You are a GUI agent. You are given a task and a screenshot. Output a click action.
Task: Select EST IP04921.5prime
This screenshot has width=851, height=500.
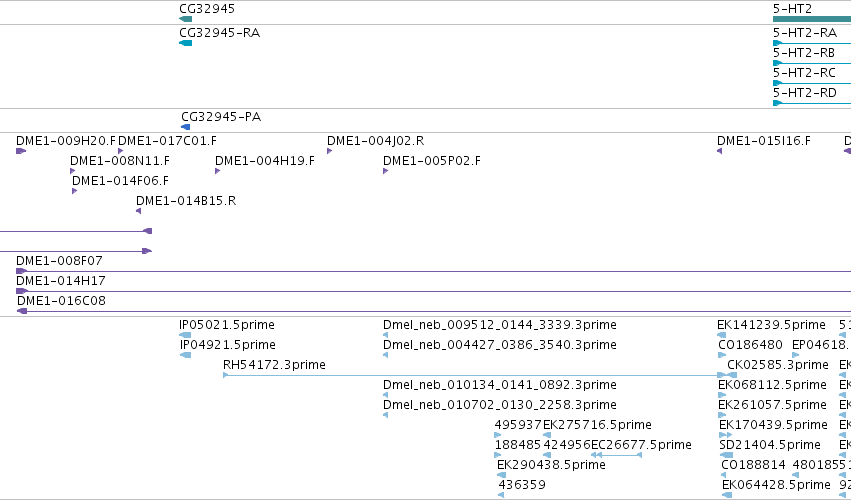click(228, 345)
